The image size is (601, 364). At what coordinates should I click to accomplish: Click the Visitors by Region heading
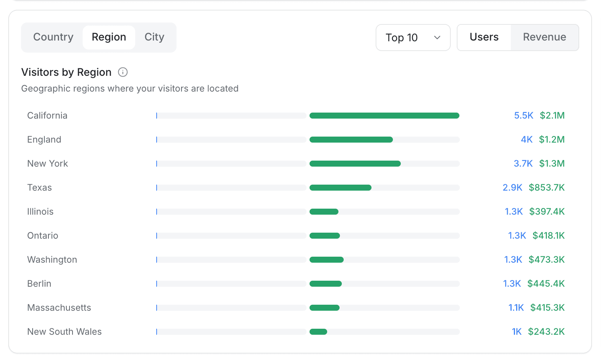click(x=66, y=72)
